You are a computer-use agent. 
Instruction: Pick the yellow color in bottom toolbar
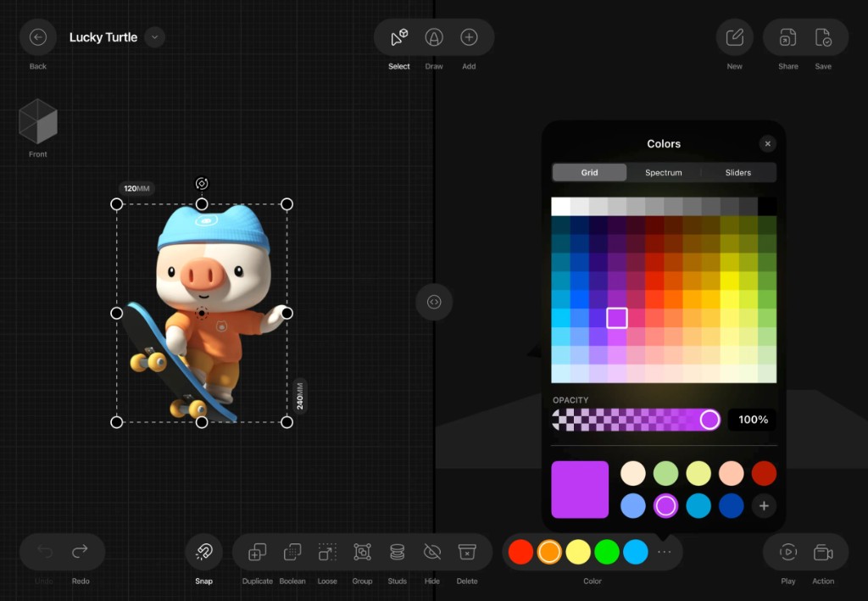(x=578, y=552)
